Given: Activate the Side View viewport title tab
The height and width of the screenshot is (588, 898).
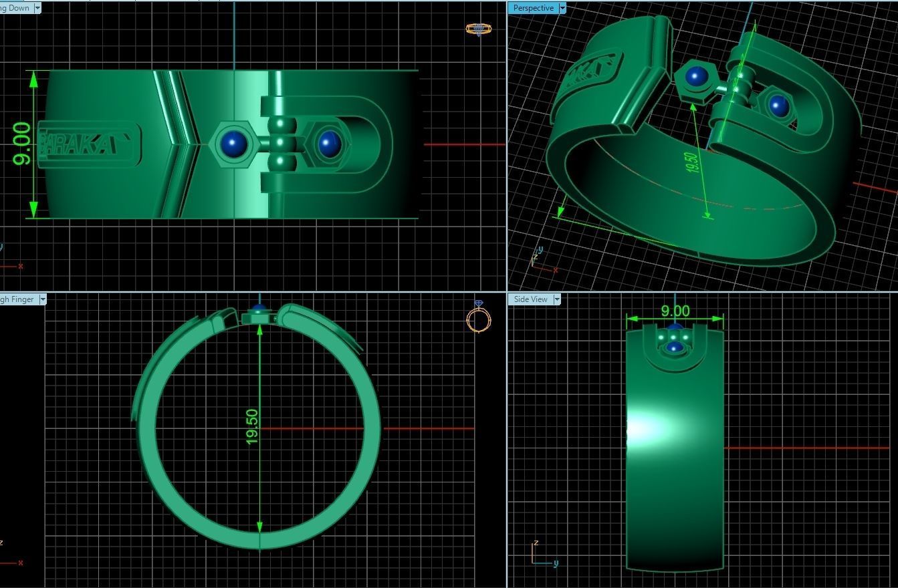Looking at the screenshot, I should (530, 299).
